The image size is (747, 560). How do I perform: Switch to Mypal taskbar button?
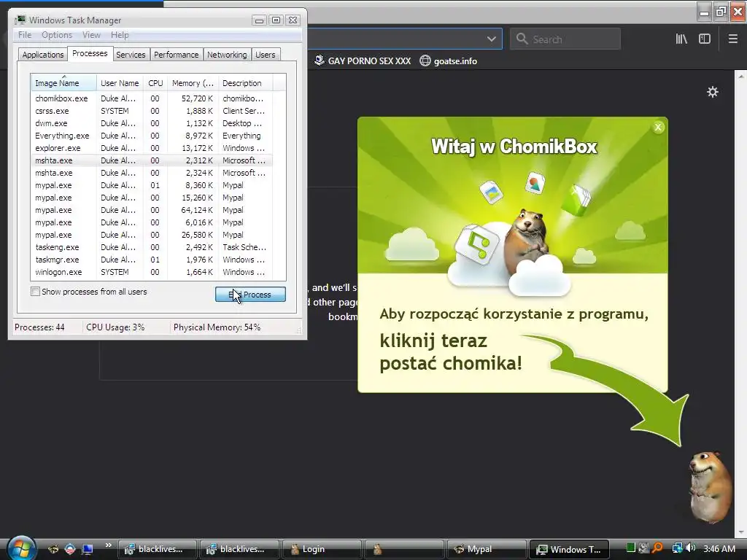click(487, 549)
